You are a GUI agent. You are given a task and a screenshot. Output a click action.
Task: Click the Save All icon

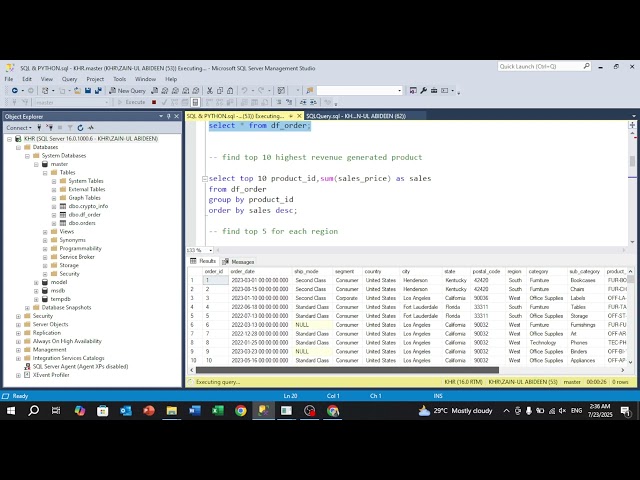click(98, 91)
